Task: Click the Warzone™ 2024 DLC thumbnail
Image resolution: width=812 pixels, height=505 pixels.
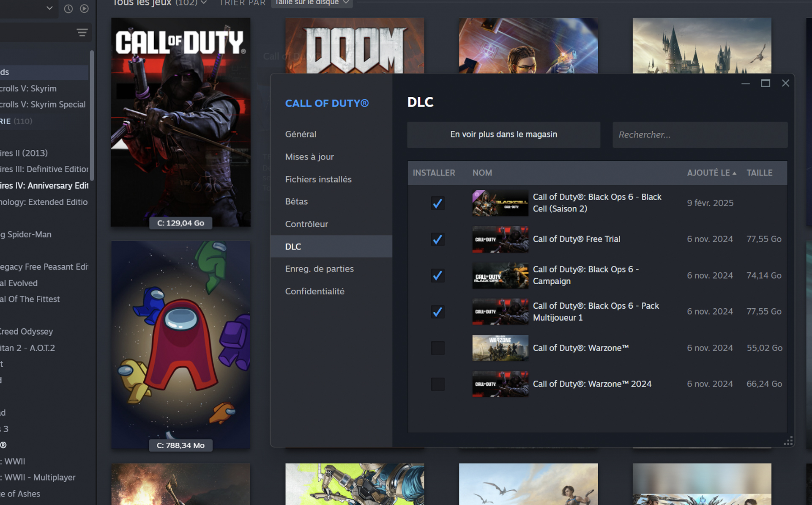Action: click(x=500, y=384)
